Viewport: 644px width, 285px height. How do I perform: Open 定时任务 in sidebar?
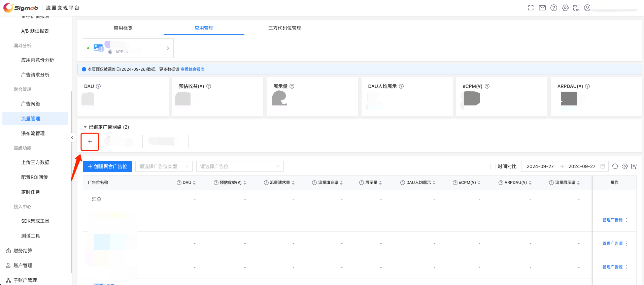pos(31,192)
